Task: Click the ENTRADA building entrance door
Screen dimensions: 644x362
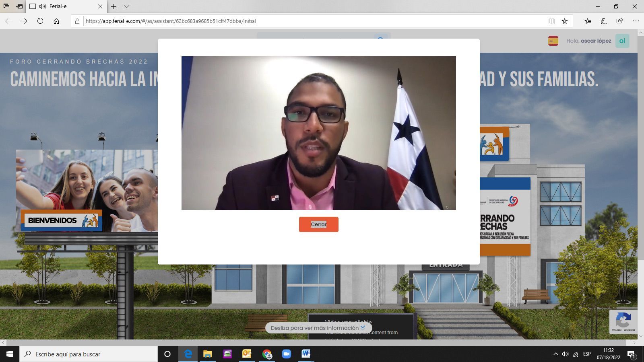Action: 446,288
